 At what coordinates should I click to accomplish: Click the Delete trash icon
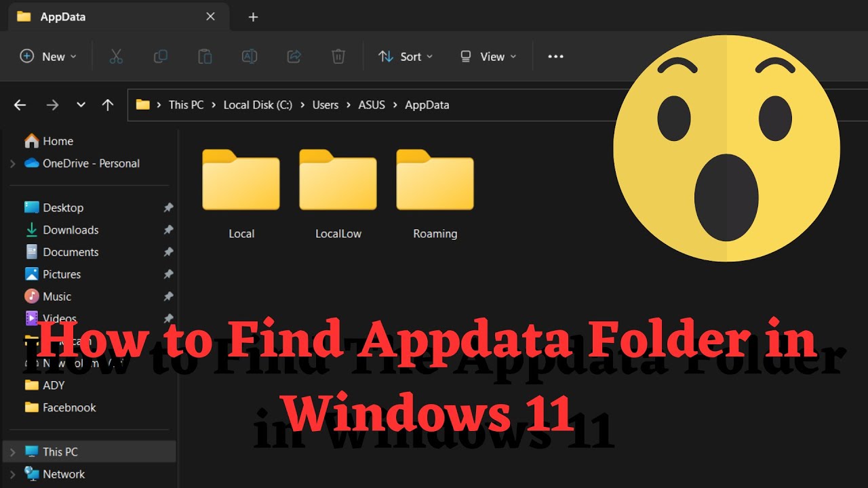pyautogui.click(x=338, y=57)
